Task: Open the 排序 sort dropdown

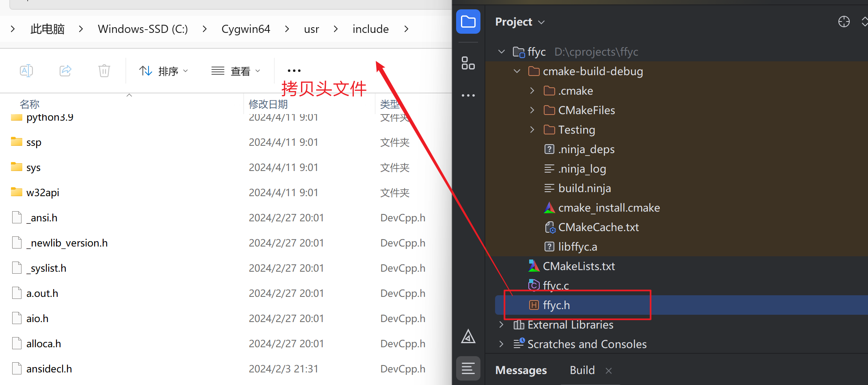Action: click(x=164, y=71)
